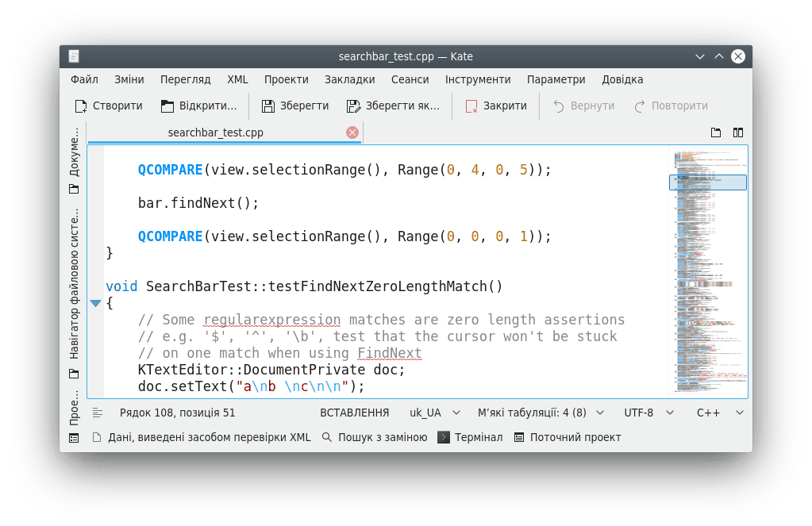Collapse the testFindNextZeroLengthMatch function fold arrow
The height and width of the screenshot is (526, 812).
(95, 303)
